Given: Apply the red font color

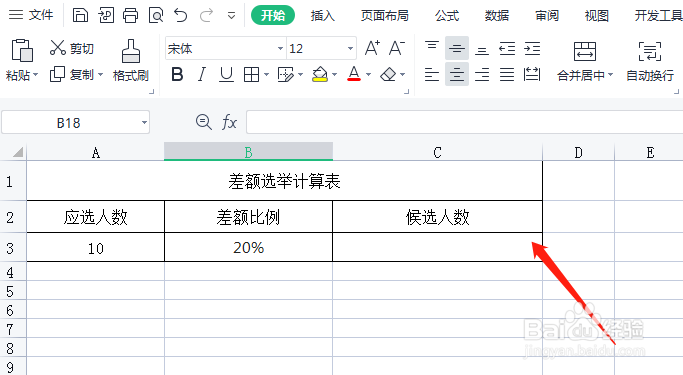Looking at the screenshot, I should click(x=354, y=74).
